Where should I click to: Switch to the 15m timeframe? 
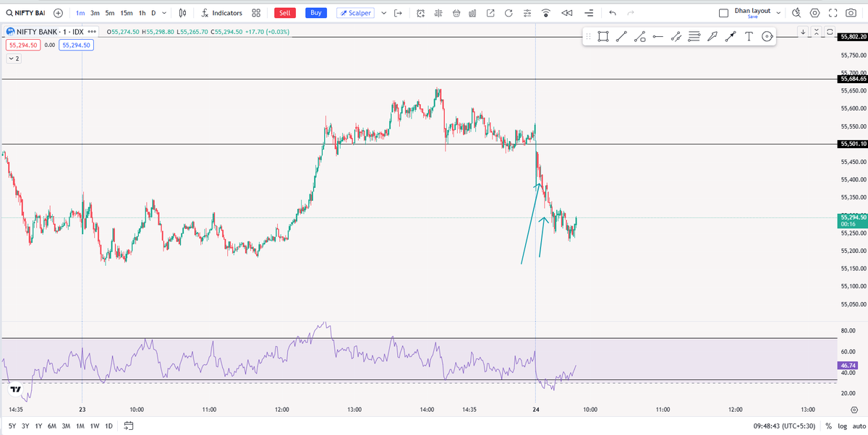pos(127,13)
